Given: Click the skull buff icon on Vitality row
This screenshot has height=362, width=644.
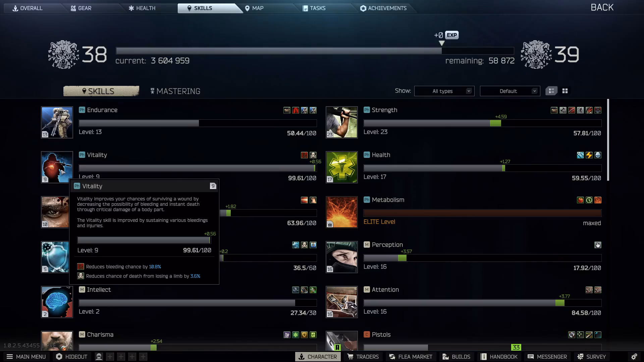Looking at the screenshot, I should point(313,155).
